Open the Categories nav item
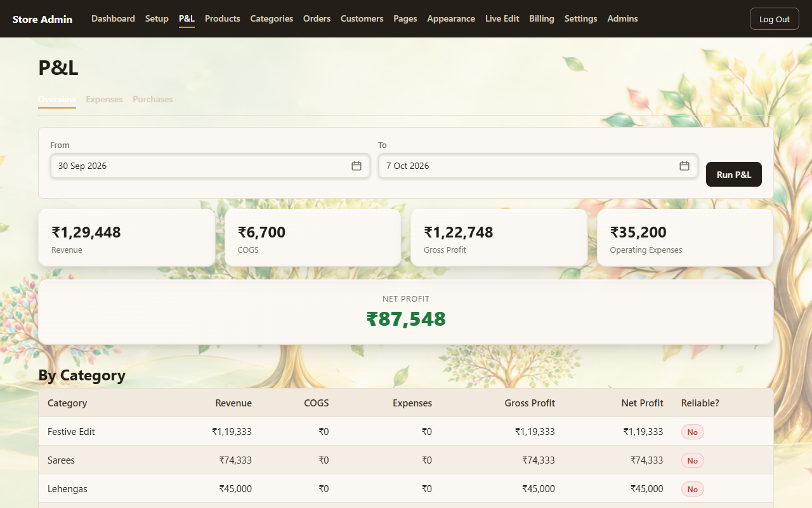 point(272,18)
